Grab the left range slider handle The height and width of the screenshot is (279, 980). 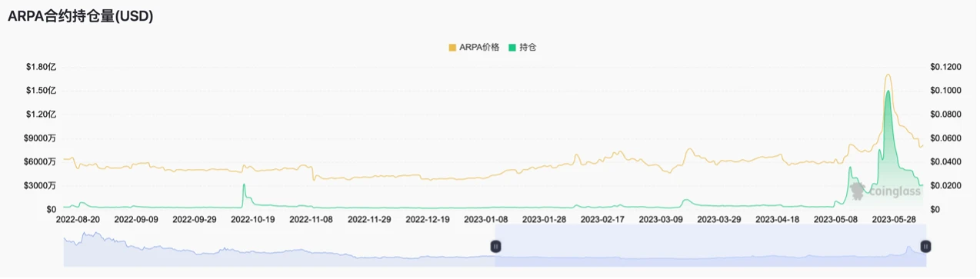pyautogui.click(x=495, y=246)
